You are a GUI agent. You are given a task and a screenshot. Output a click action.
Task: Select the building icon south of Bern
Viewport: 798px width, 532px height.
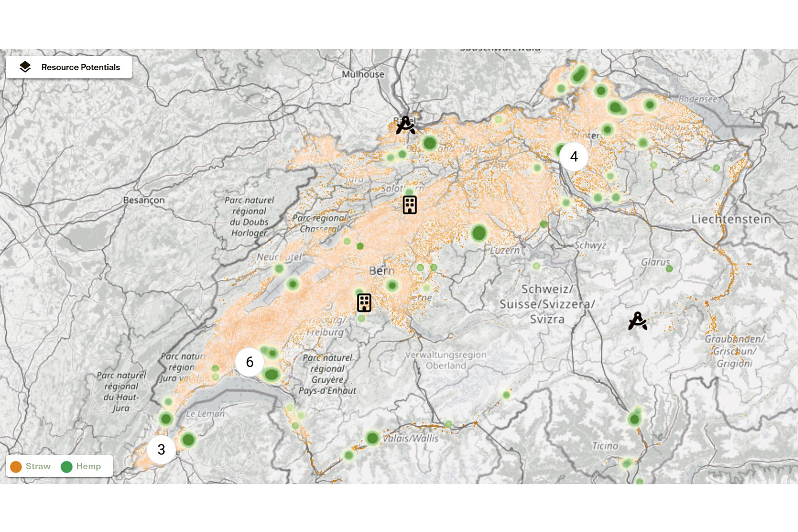(364, 303)
